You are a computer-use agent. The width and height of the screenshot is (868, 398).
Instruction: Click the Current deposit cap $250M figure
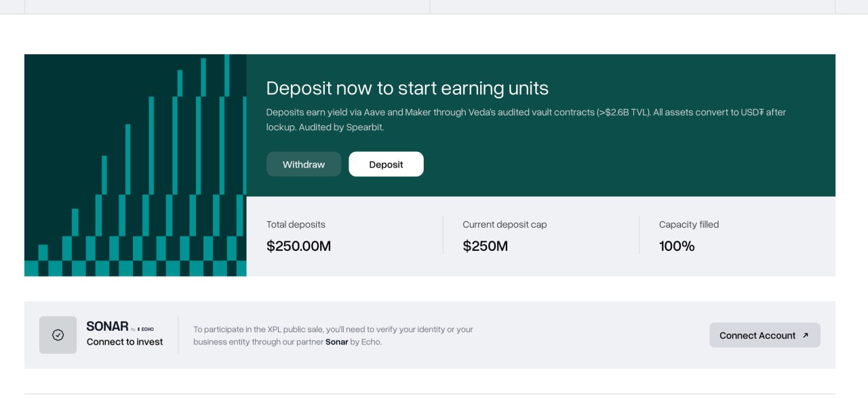pyautogui.click(x=486, y=246)
